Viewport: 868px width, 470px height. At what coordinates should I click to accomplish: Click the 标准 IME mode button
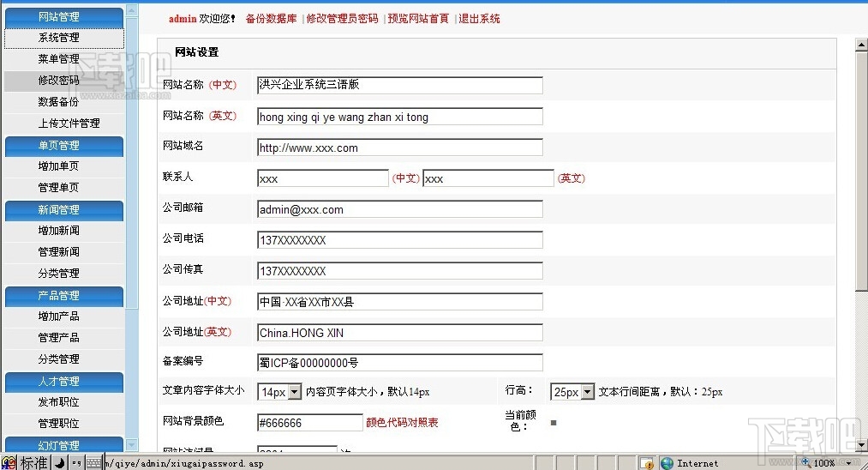click(33, 463)
